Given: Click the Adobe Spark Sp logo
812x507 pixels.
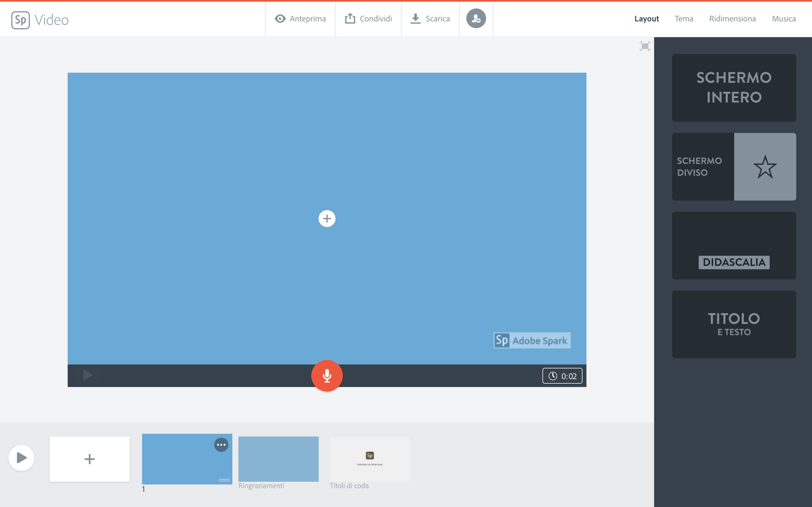Looking at the screenshot, I should pos(21,20).
